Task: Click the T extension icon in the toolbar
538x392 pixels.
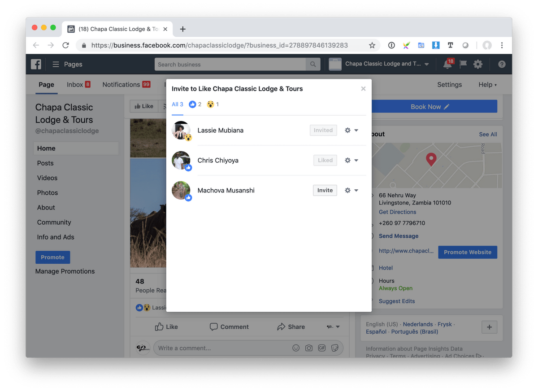Action: click(x=450, y=45)
